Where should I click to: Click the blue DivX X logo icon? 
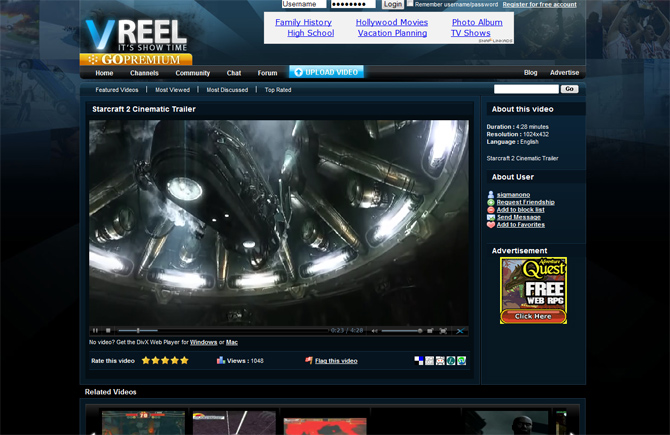click(460, 331)
